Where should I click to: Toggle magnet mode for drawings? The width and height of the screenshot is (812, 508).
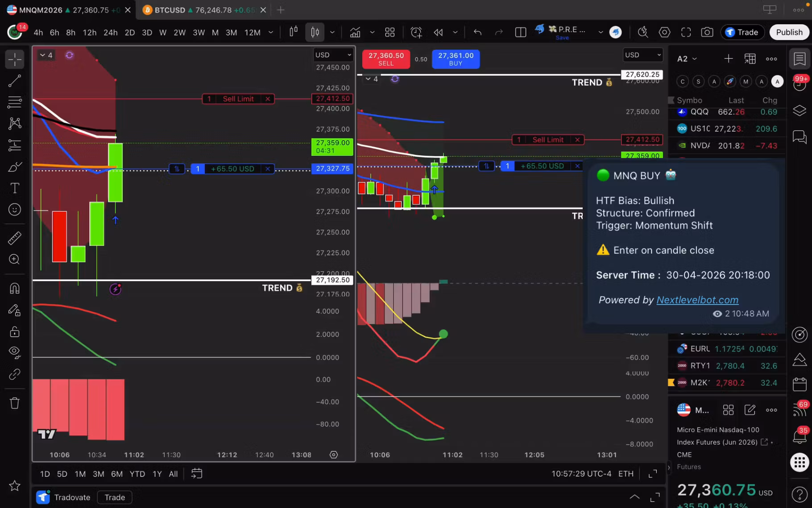[x=15, y=288]
